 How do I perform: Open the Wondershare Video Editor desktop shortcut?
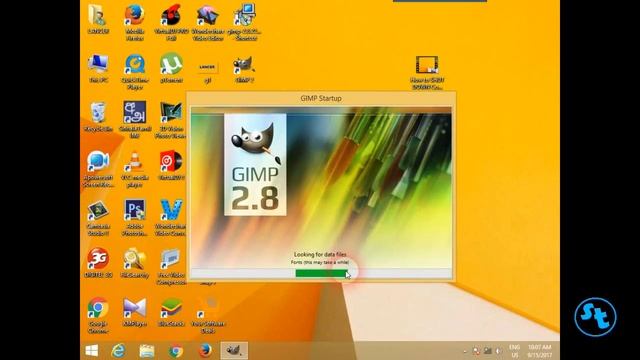click(x=207, y=23)
